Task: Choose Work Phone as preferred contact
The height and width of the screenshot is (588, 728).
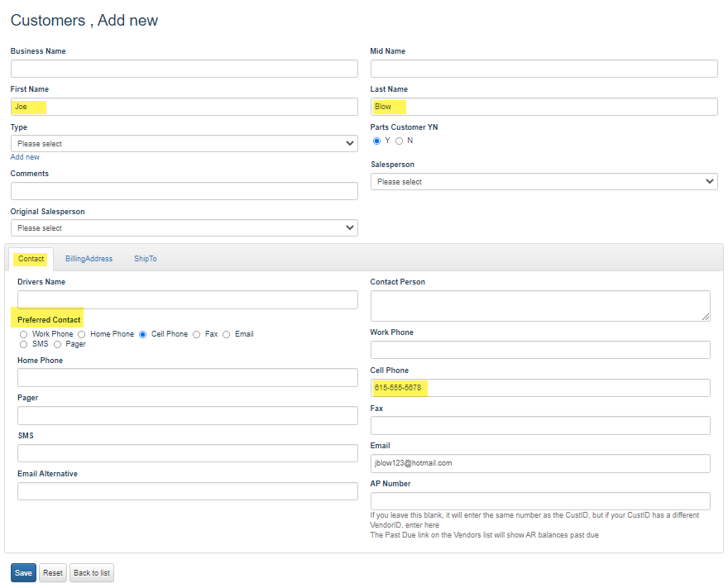Action: coord(24,335)
